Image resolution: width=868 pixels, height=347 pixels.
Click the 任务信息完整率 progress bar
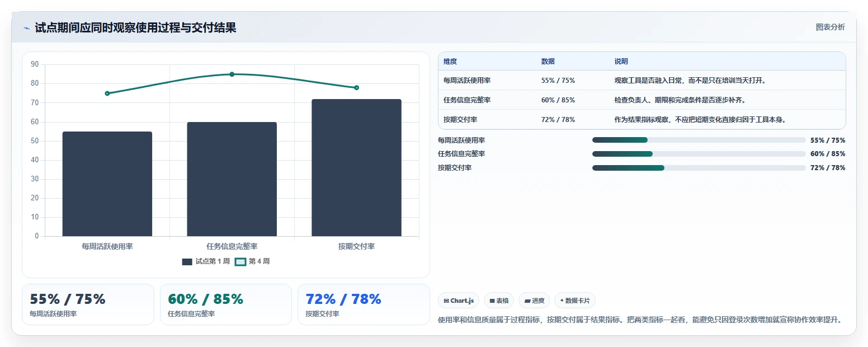coord(699,154)
